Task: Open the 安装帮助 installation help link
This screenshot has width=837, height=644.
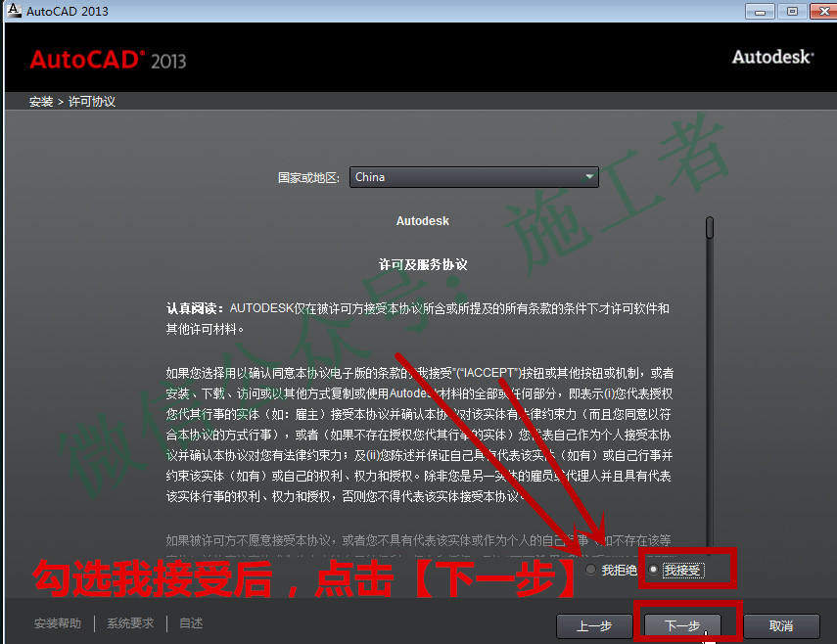Action: coord(58,623)
